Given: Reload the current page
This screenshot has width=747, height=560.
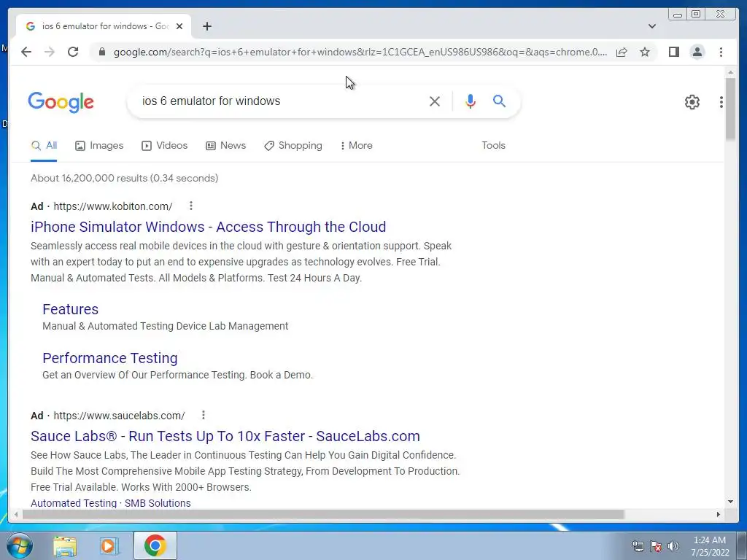Looking at the screenshot, I should 73,52.
